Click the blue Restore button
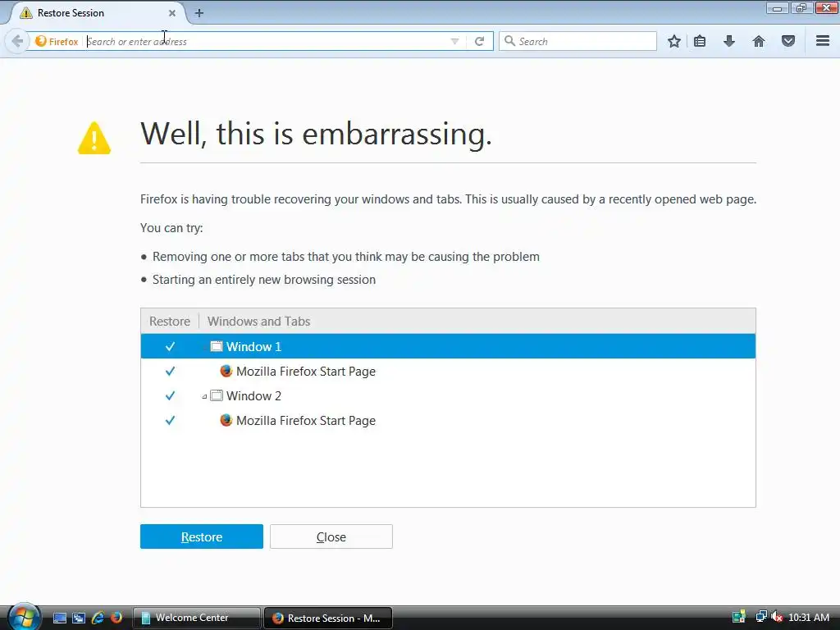Screen dimensions: 840x630 (x=202, y=536)
